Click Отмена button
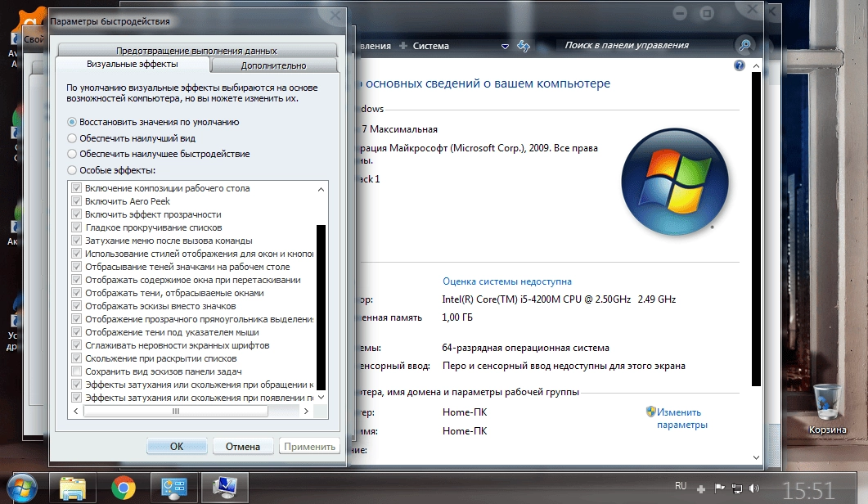868x504 pixels. [242, 447]
